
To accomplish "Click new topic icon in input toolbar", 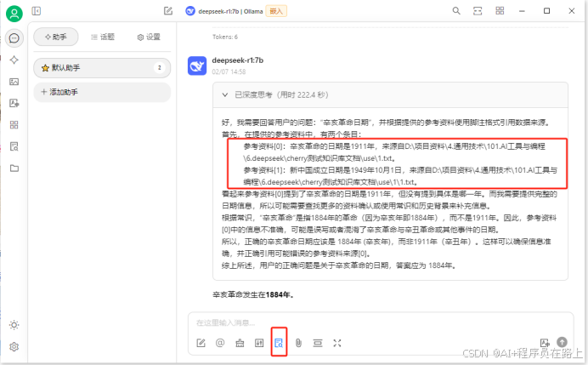I will point(201,343).
